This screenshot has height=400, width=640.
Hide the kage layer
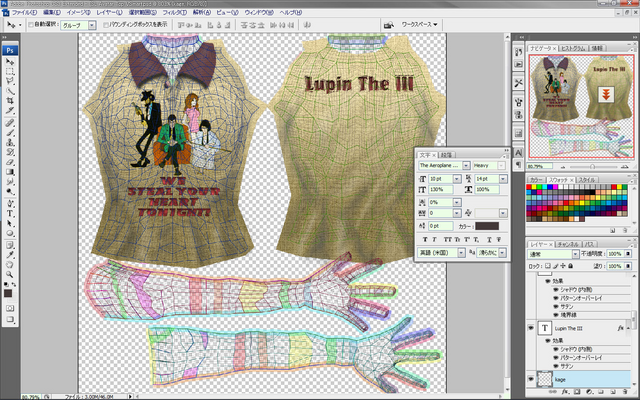pos(531,379)
